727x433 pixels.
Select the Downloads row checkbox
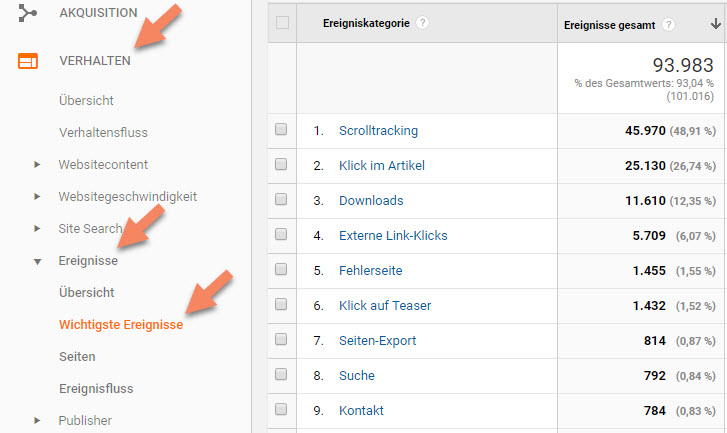click(281, 200)
